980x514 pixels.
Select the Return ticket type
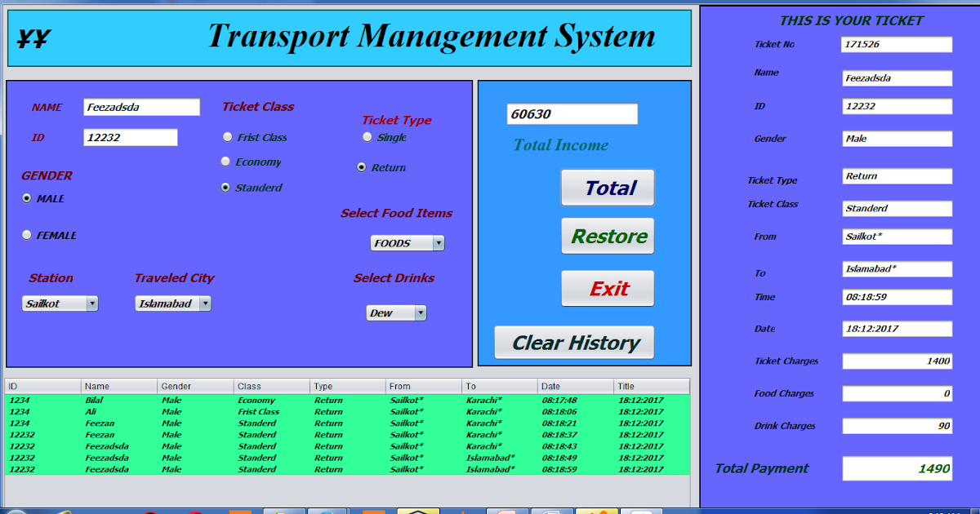(x=361, y=167)
